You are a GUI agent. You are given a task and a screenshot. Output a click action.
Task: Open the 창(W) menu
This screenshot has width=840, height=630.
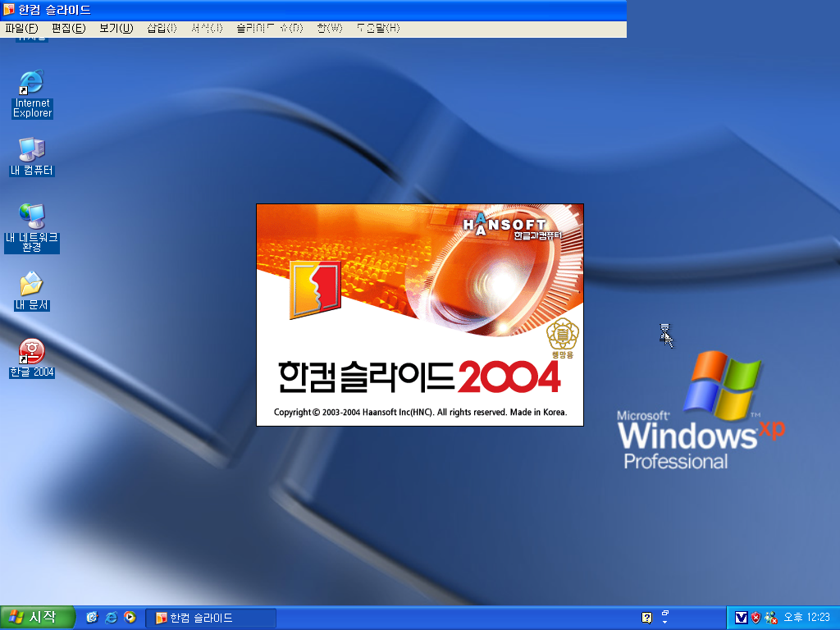(330, 29)
